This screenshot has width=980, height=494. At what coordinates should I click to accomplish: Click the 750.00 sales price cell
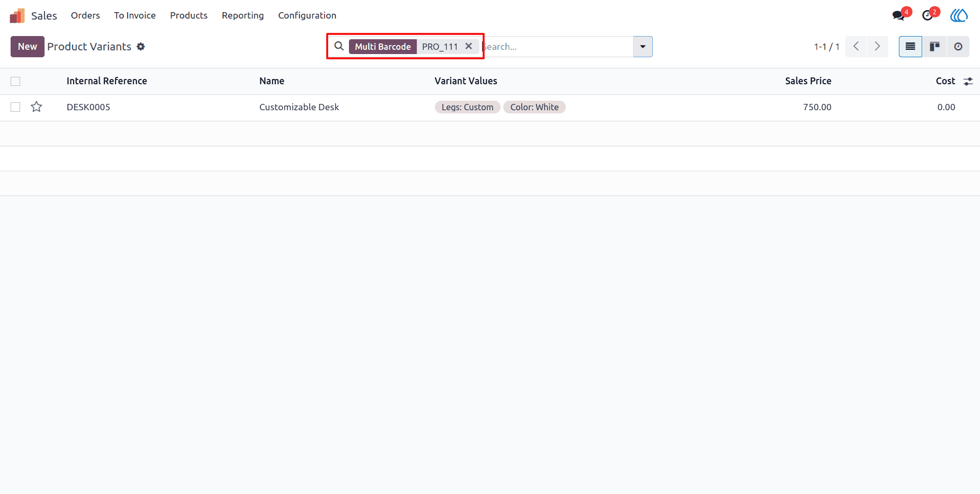(x=817, y=107)
